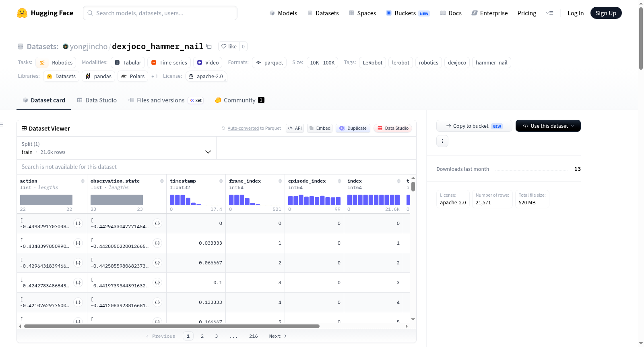This screenshot has height=347, width=644.
Task: Click the API button in Dataset Viewer
Action: pyautogui.click(x=295, y=128)
